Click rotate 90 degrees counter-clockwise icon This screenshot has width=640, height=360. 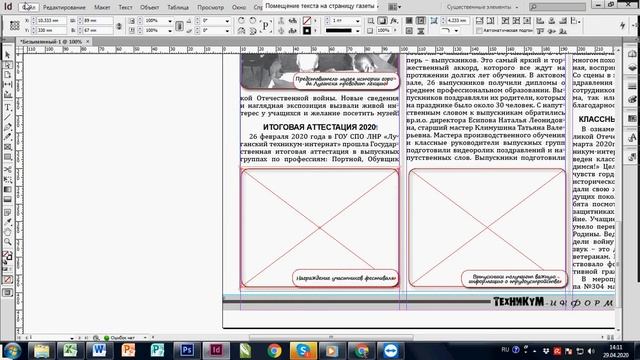point(253,20)
